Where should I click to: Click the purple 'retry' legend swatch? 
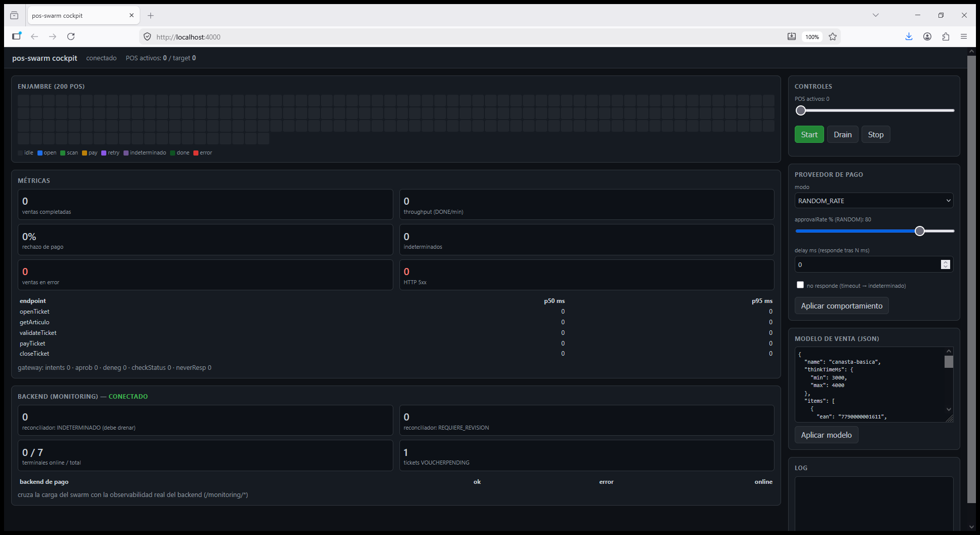coord(104,153)
